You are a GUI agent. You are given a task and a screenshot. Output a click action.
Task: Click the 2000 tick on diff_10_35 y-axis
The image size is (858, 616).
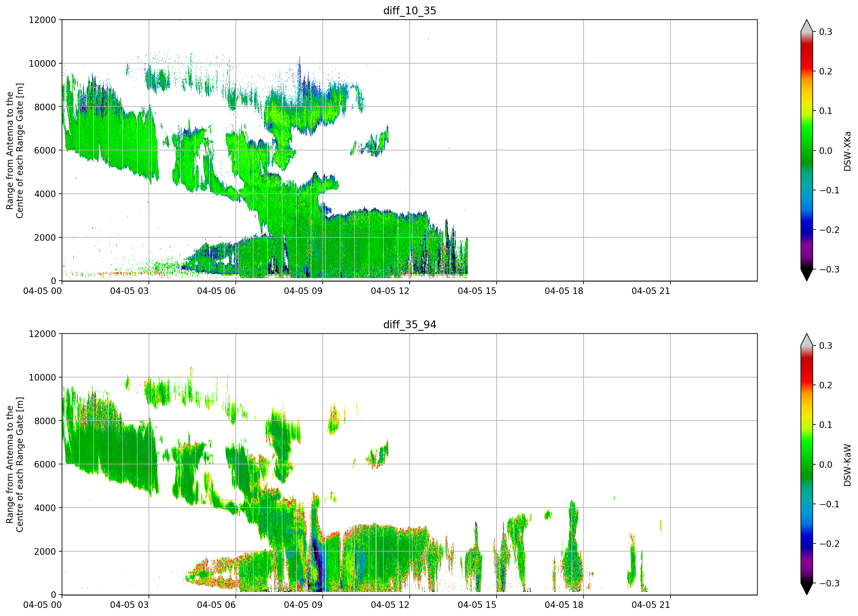45,238
